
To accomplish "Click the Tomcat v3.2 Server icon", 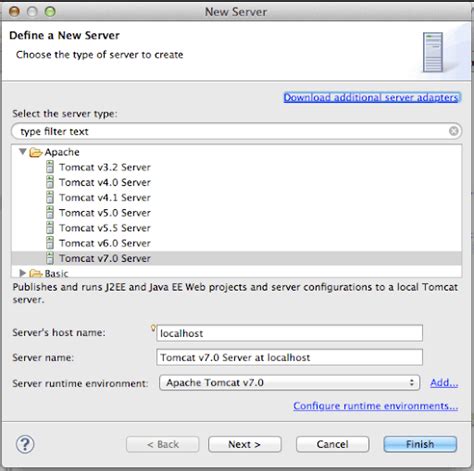I will [50, 167].
